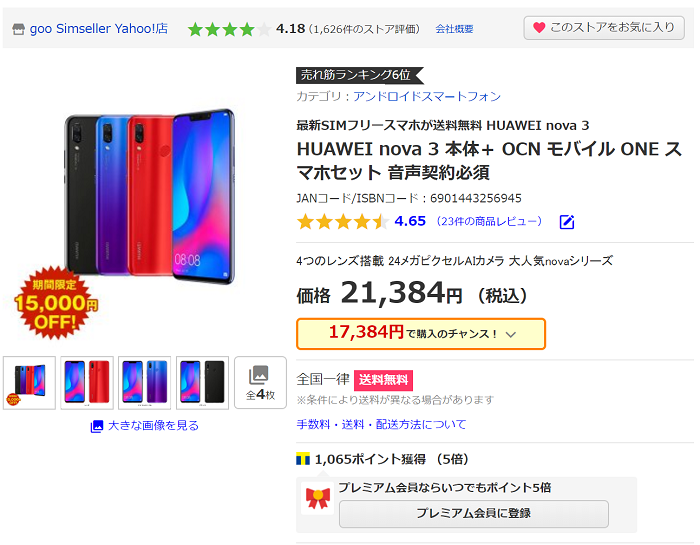Click the chevron arrow in the yellow price box
The image size is (700, 545).
(511, 334)
